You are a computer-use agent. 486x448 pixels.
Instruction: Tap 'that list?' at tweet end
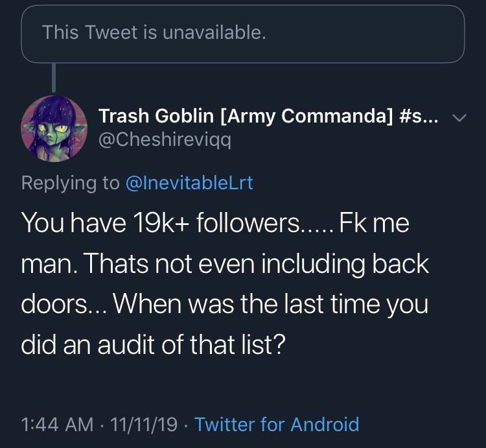238,344
